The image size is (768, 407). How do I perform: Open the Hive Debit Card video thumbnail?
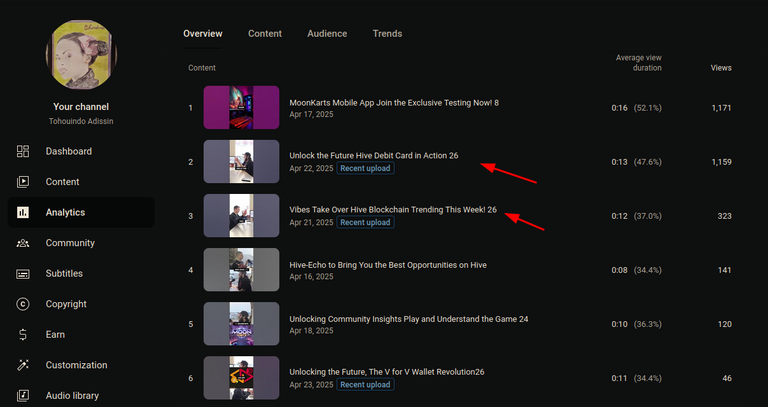(241, 162)
